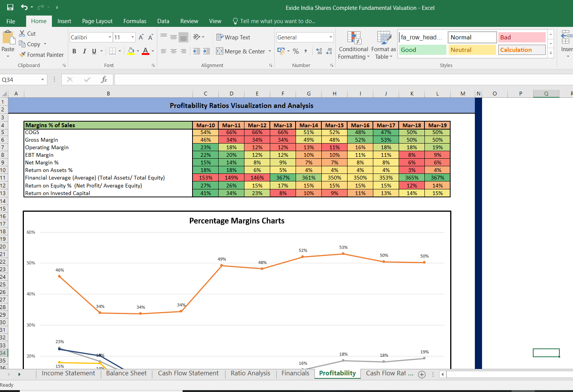Align text to the left
Screen dimensions: 573x392
tap(164, 51)
